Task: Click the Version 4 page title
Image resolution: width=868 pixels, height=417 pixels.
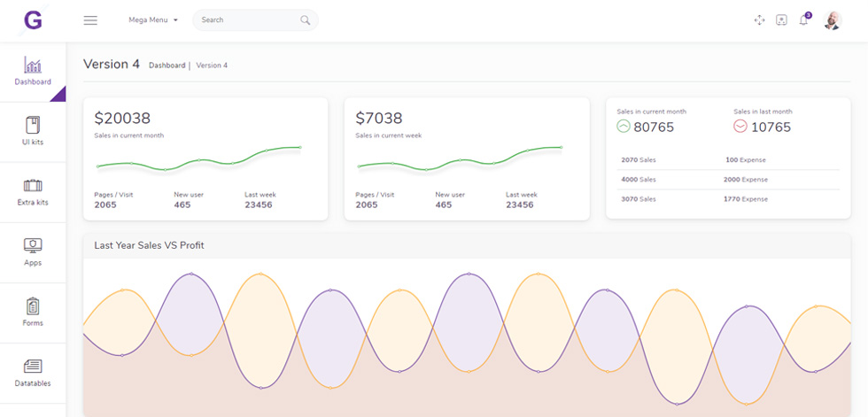Action: [x=112, y=64]
